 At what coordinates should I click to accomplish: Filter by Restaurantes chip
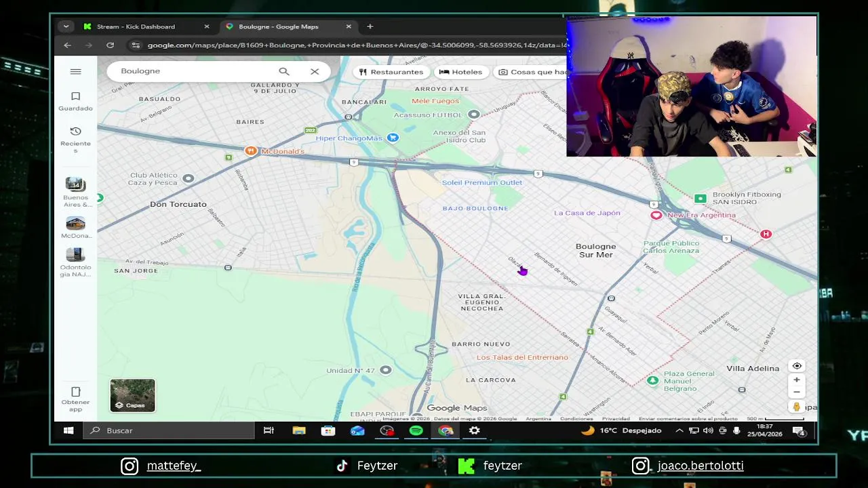coord(391,72)
